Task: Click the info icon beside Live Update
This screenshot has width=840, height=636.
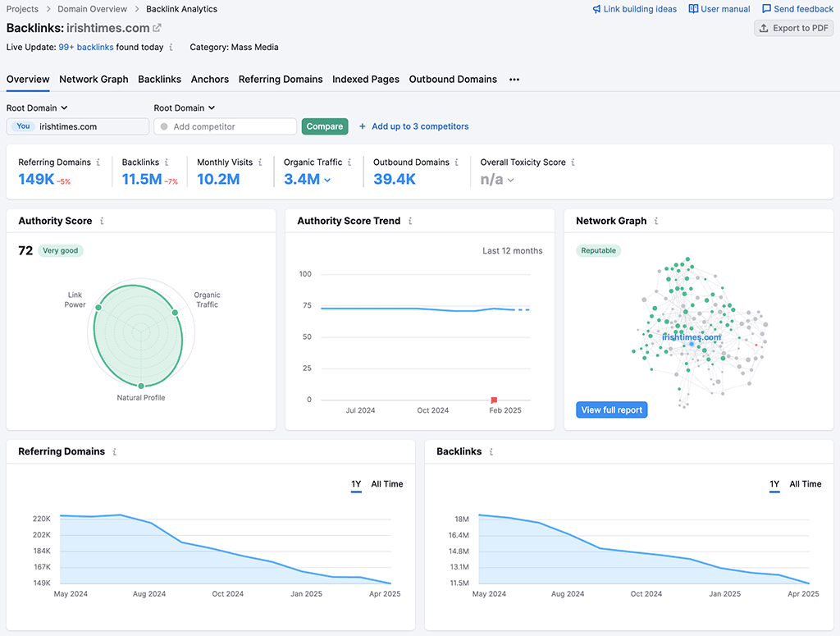Action: (x=171, y=47)
